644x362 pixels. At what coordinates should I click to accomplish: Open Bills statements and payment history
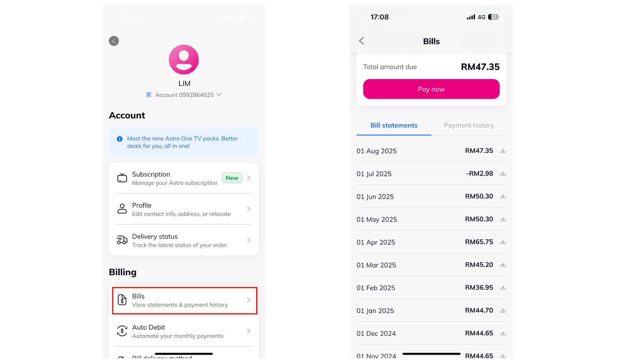[x=184, y=300]
